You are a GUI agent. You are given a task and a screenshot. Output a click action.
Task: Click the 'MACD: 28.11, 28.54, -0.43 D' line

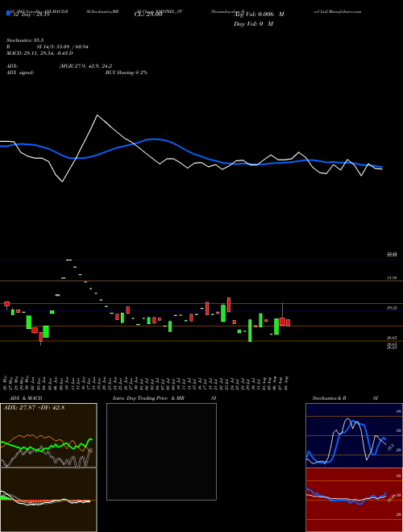pos(39,53)
